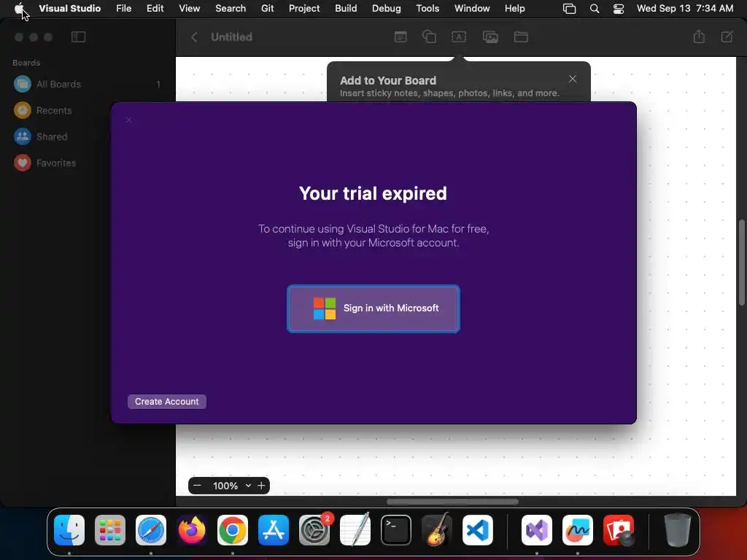
Task: Open TextEdit from the Dock
Action: point(355,530)
